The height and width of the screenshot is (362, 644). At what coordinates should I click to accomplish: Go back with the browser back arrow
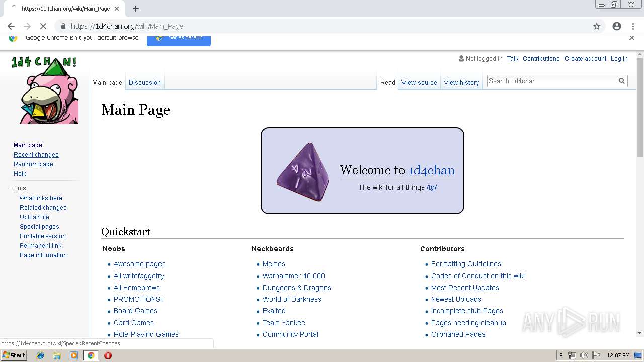pos(11,26)
